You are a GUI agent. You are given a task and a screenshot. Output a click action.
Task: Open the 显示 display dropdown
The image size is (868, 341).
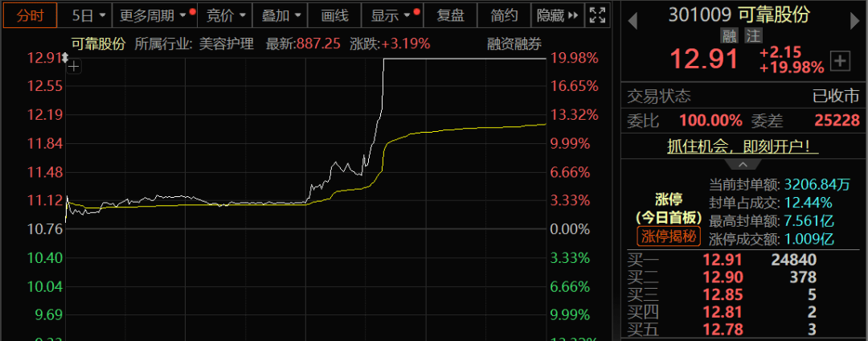click(x=392, y=15)
